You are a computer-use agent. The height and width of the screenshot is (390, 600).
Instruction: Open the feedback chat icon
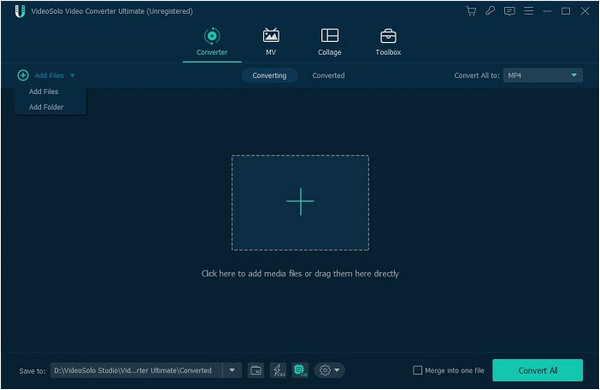click(x=509, y=11)
